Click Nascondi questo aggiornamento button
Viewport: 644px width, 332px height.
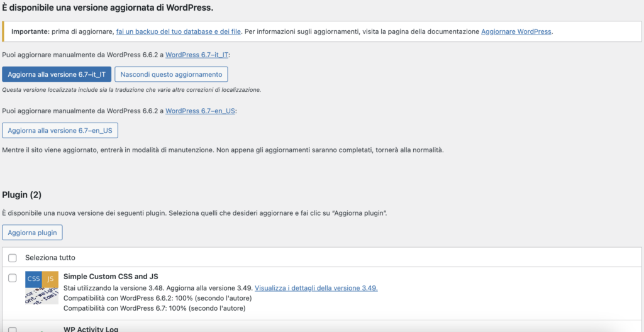[x=171, y=74]
